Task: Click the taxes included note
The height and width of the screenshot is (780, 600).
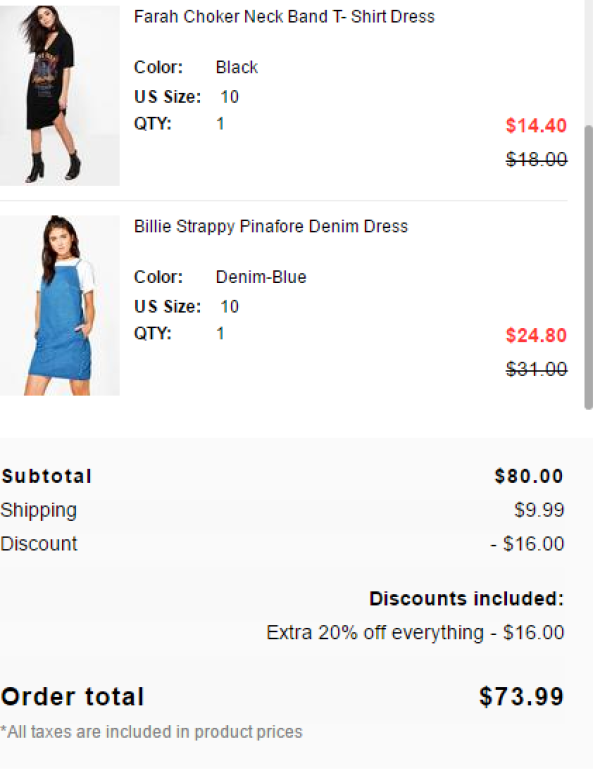Action: coord(151,732)
